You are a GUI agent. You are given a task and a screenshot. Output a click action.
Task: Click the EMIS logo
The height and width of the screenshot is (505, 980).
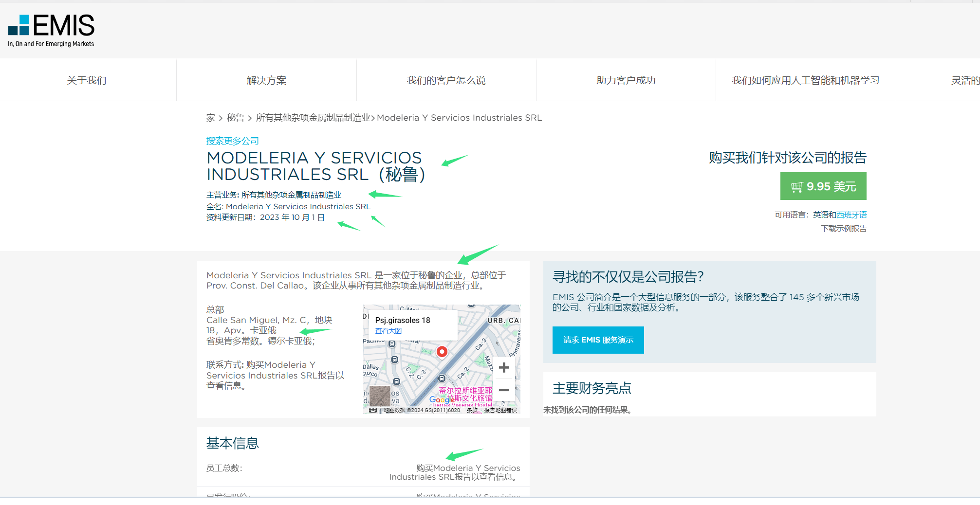click(51, 31)
